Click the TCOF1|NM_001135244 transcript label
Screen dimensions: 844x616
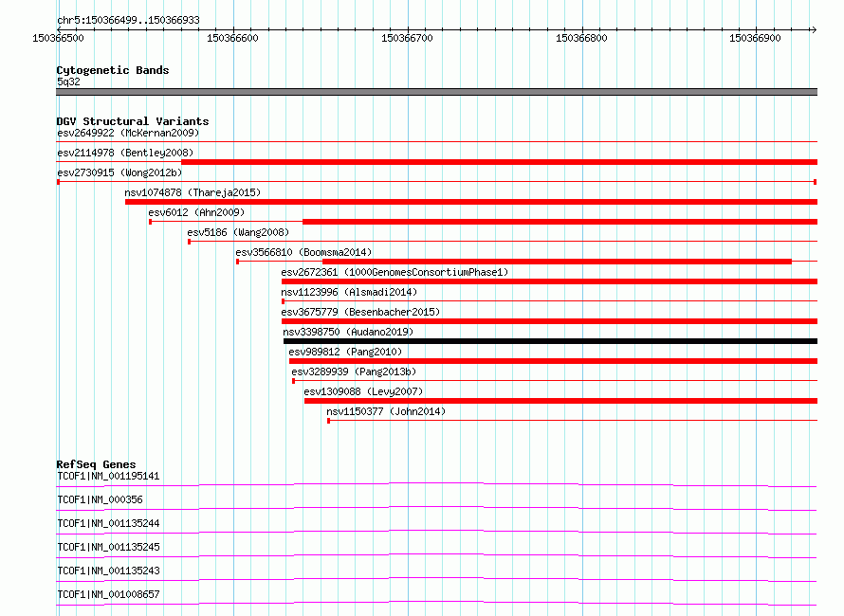(x=108, y=523)
